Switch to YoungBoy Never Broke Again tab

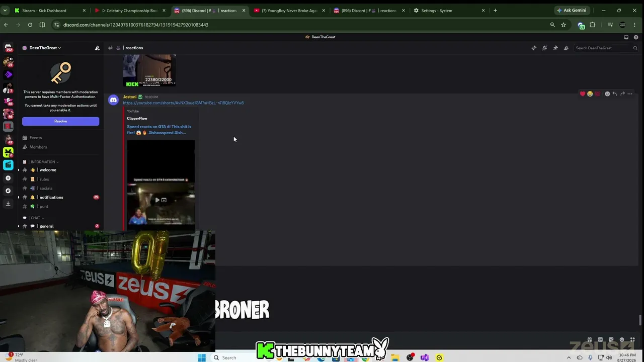click(289, 10)
